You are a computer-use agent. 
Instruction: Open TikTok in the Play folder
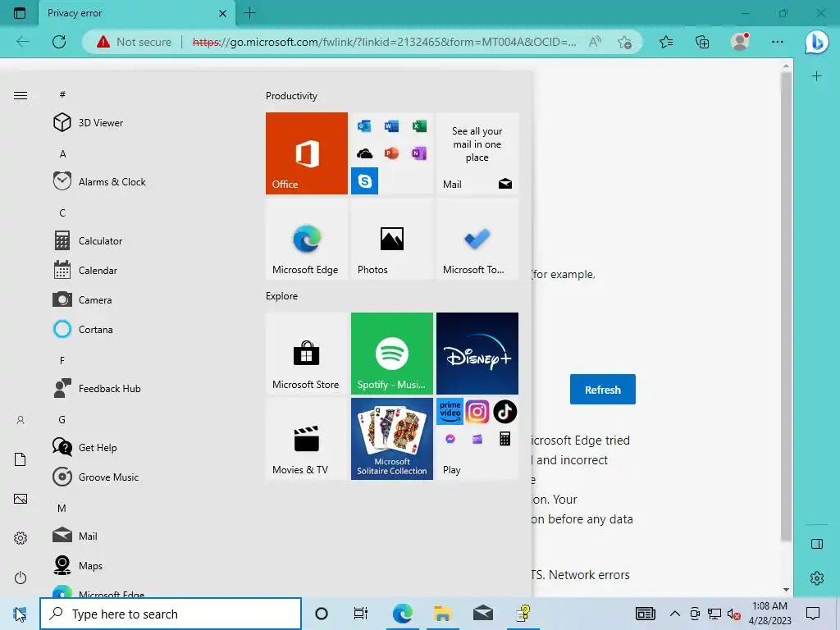click(504, 412)
